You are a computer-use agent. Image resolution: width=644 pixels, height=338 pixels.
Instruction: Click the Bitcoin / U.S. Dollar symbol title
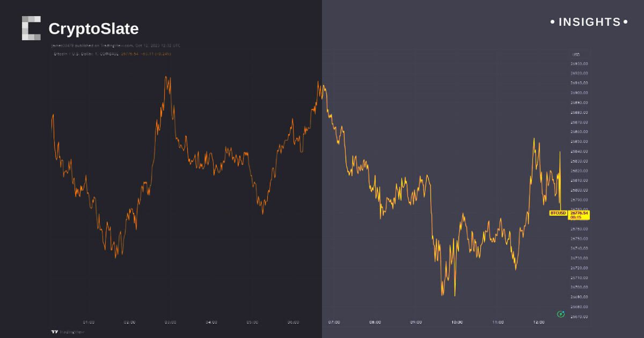[x=86, y=54]
